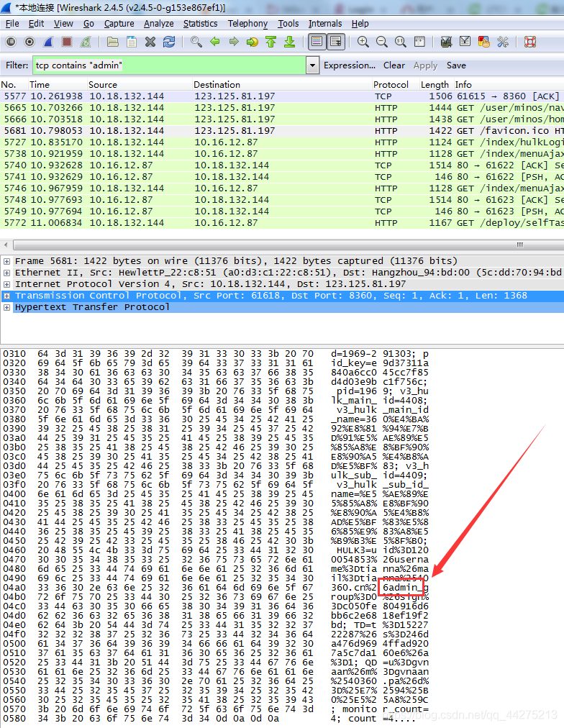This screenshot has height=728, width=564.
Task: Open the filter history dropdown arrow
Action: point(312,65)
